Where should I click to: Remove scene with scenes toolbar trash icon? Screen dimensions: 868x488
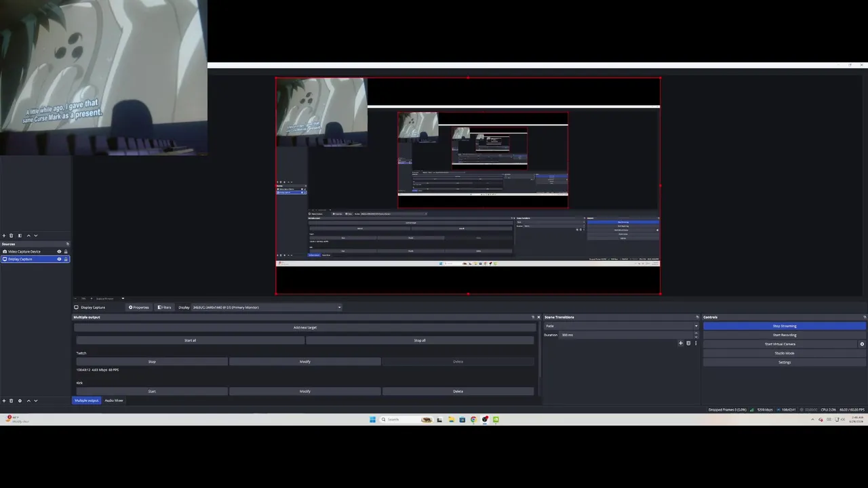point(12,236)
